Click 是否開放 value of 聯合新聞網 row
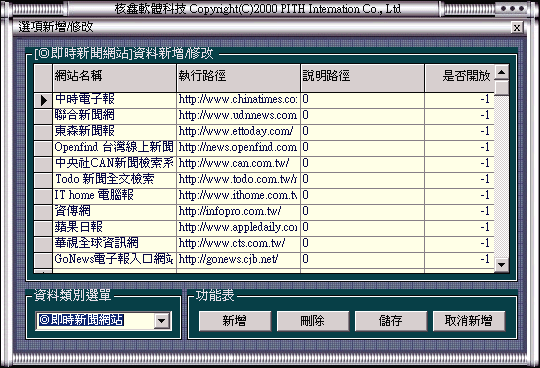Image resolution: width=540 pixels, height=368 pixels. (460, 116)
